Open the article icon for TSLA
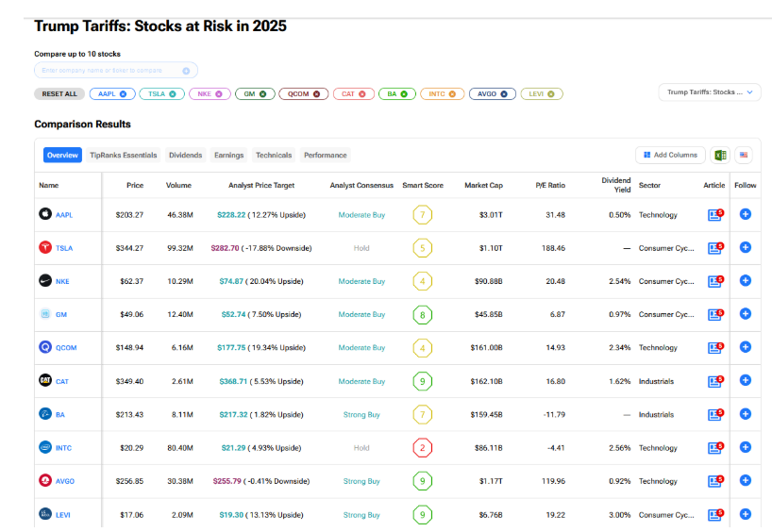The height and width of the screenshot is (532, 772). pyautogui.click(x=715, y=248)
